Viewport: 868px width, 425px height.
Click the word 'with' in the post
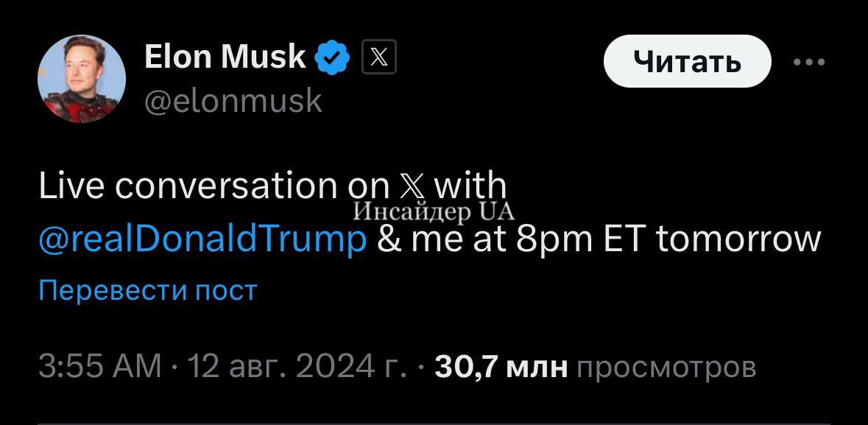pyautogui.click(x=470, y=184)
